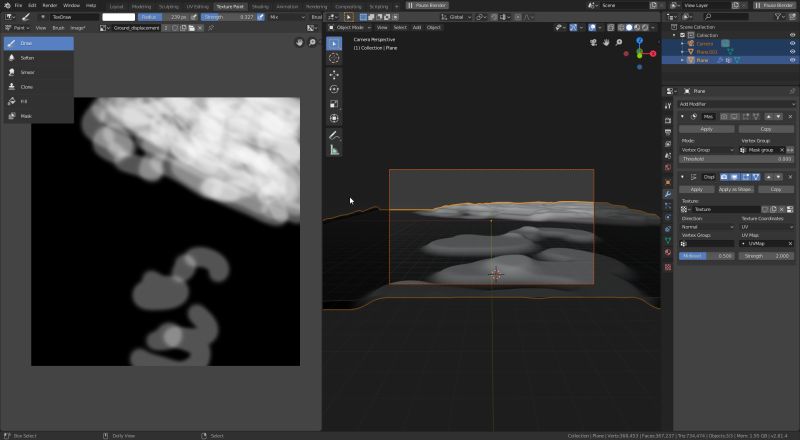Toggle strength pressure sensitivity button
The image size is (800, 440).
(x=261, y=17)
